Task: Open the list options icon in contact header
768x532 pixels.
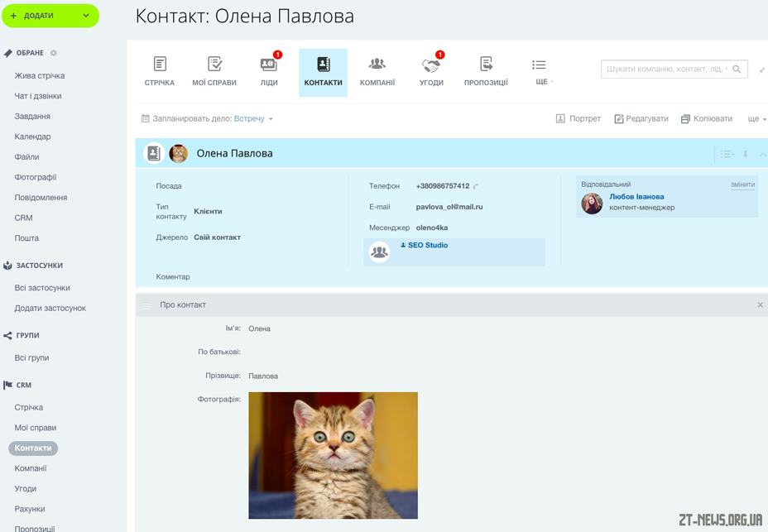Action: click(x=727, y=154)
